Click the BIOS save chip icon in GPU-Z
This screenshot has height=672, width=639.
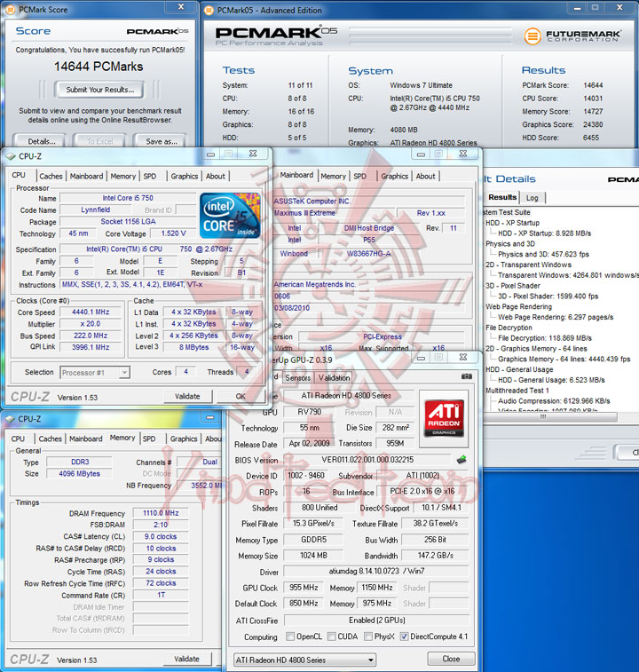(x=461, y=460)
